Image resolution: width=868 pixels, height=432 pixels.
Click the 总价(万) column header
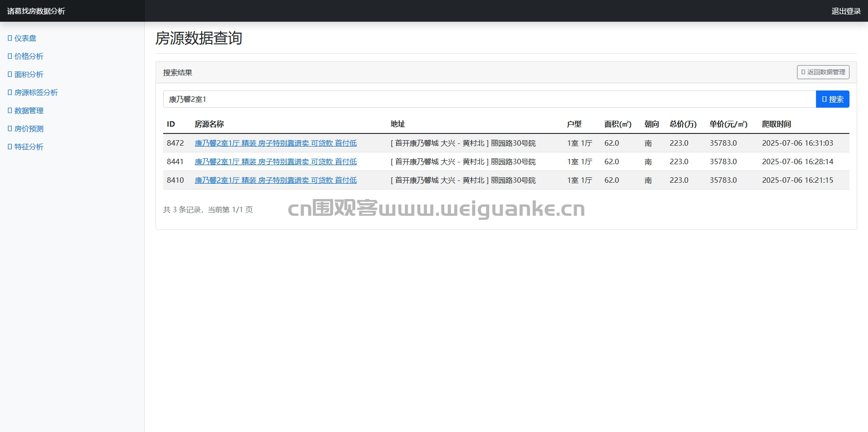(683, 124)
